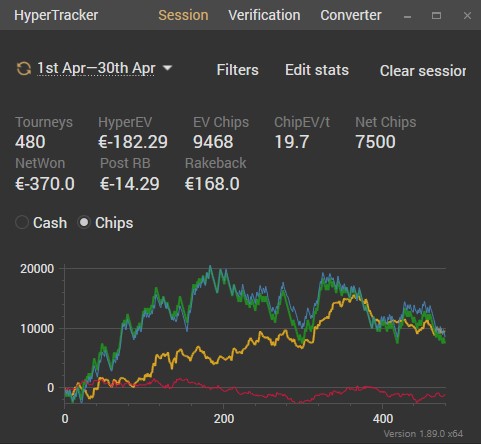Click the Net Chips value 7500
The width and height of the screenshot is (481, 444).
pyautogui.click(x=376, y=142)
